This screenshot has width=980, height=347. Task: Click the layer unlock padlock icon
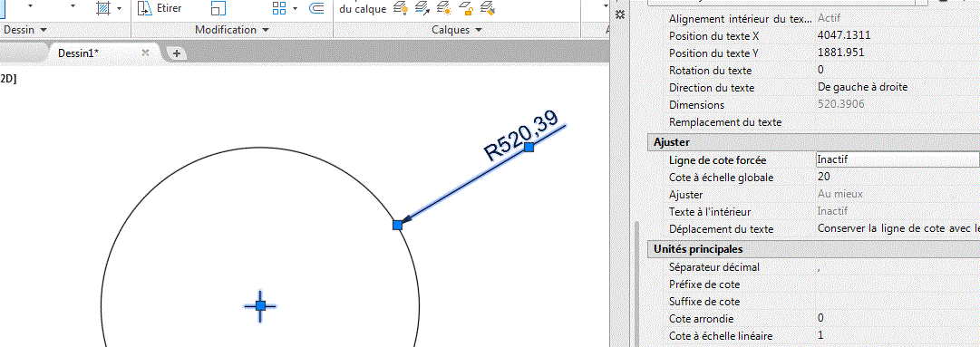pos(466,8)
